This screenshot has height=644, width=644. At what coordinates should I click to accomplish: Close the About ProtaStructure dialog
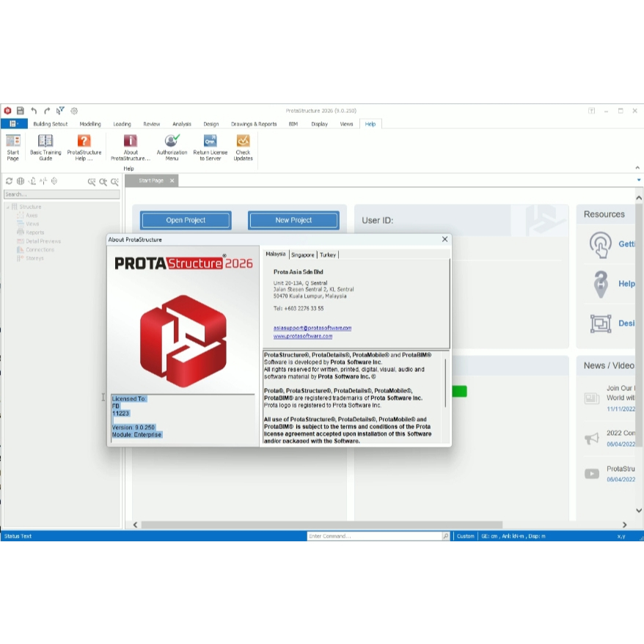pyautogui.click(x=444, y=239)
